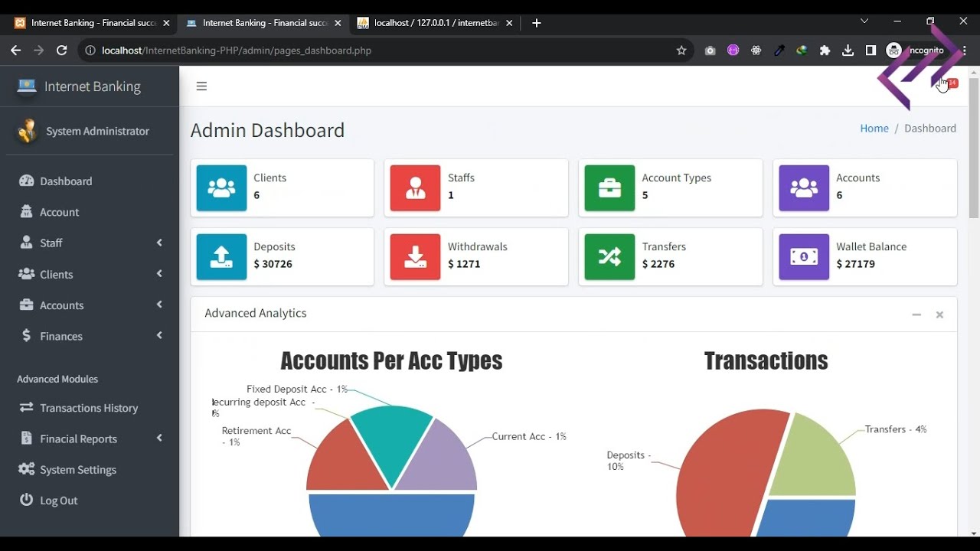This screenshot has height=551, width=980.
Task: Open the browser extensions puzzle icon
Action: coord(825,51)
